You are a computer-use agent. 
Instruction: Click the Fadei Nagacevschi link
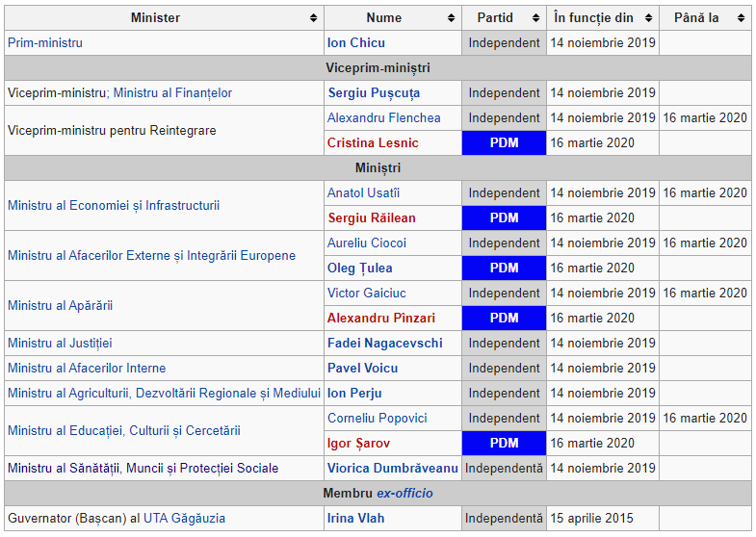coord(385,344)
